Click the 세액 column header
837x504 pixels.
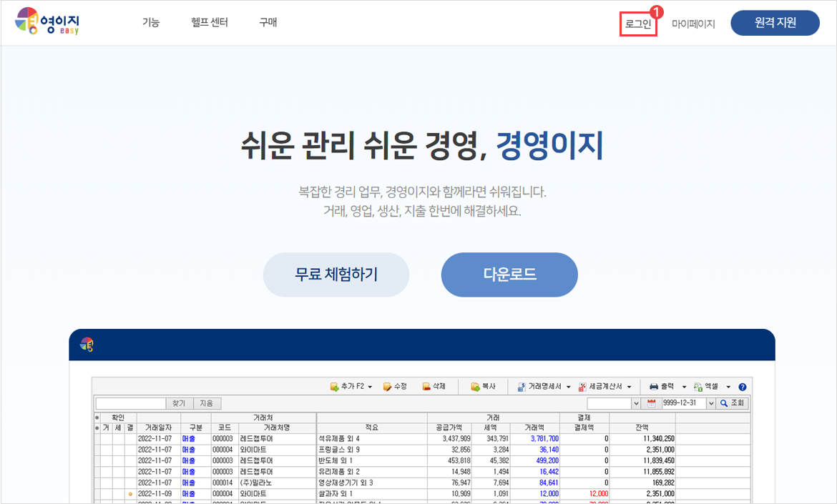491,428
